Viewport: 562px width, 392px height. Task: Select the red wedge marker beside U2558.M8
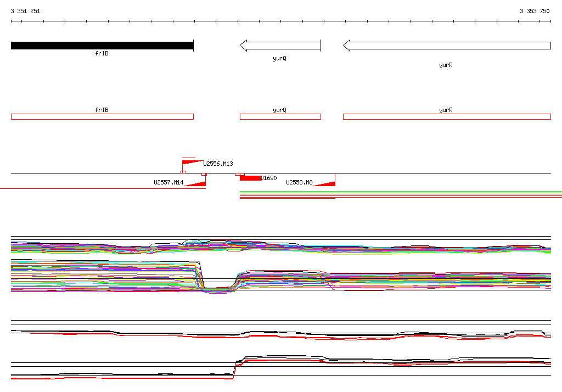(324, 183)
